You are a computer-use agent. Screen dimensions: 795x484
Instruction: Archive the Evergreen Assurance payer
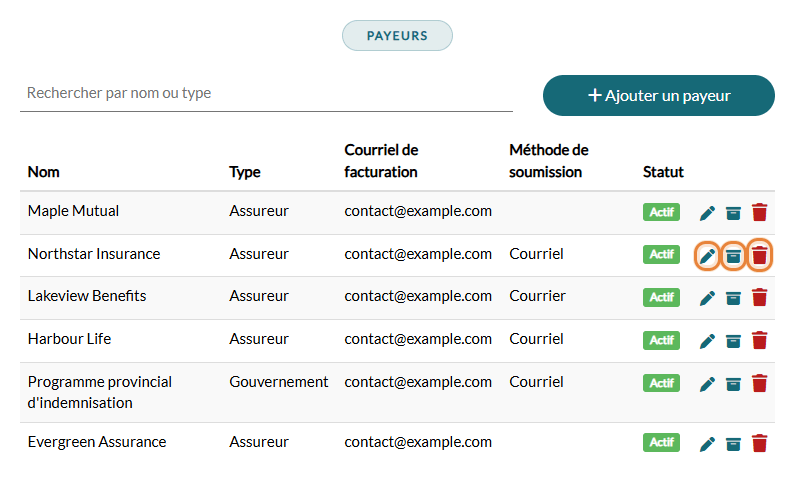[x=733, y=444]
